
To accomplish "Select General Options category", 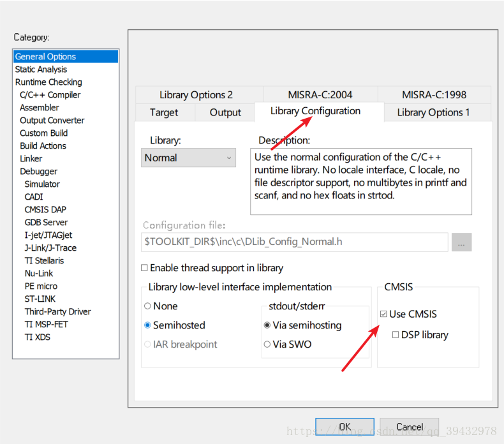I will click(x=66, y=57).
